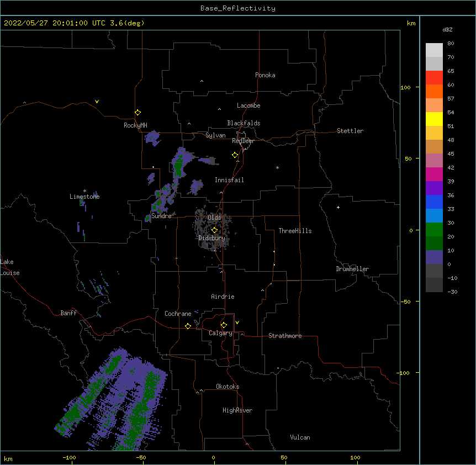476x465 pixels.
Task: Click the RockyMH label
Action: tap(135, 125)
